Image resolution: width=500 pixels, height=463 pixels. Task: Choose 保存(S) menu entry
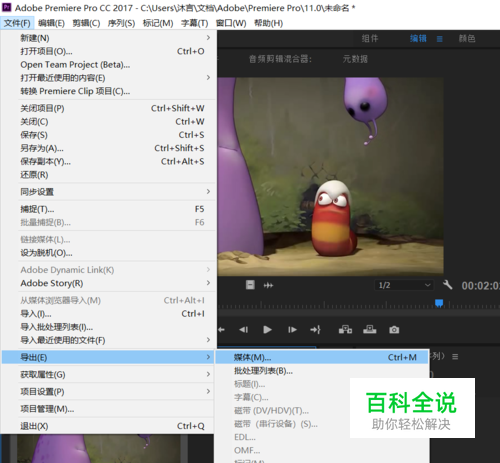(108, 135)
